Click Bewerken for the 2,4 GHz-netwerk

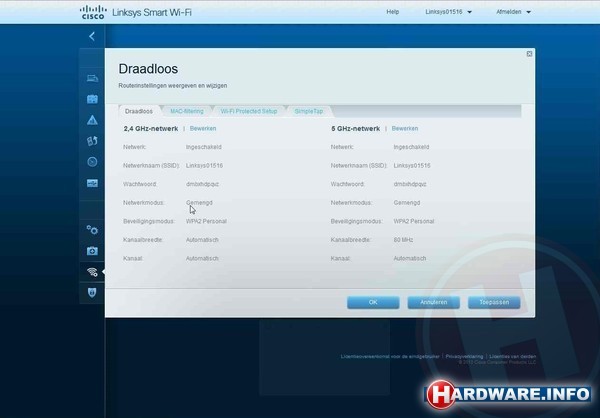(x=203, y=129)
